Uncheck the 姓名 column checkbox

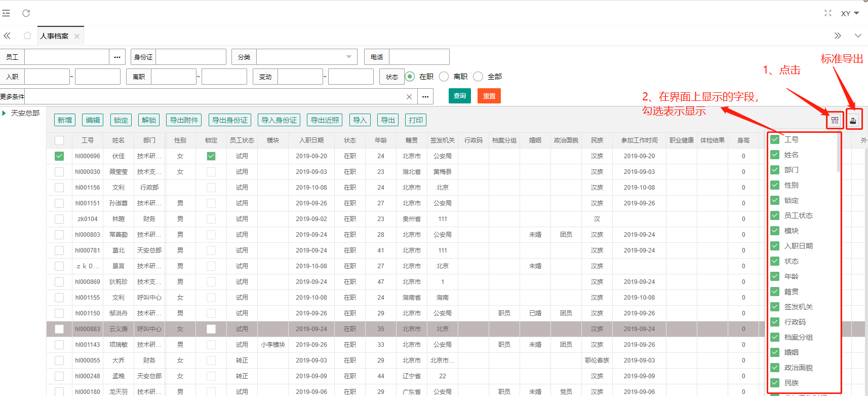pyautogui.click(x=775, y=155)
